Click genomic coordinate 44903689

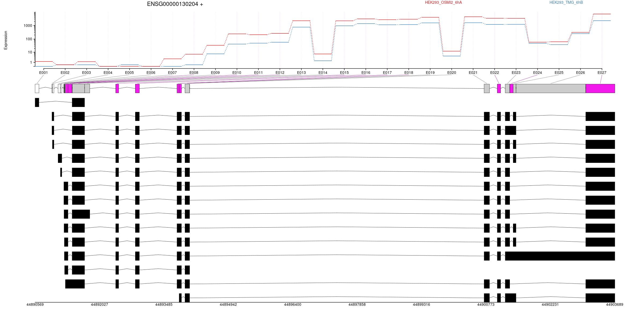point(615,304)
